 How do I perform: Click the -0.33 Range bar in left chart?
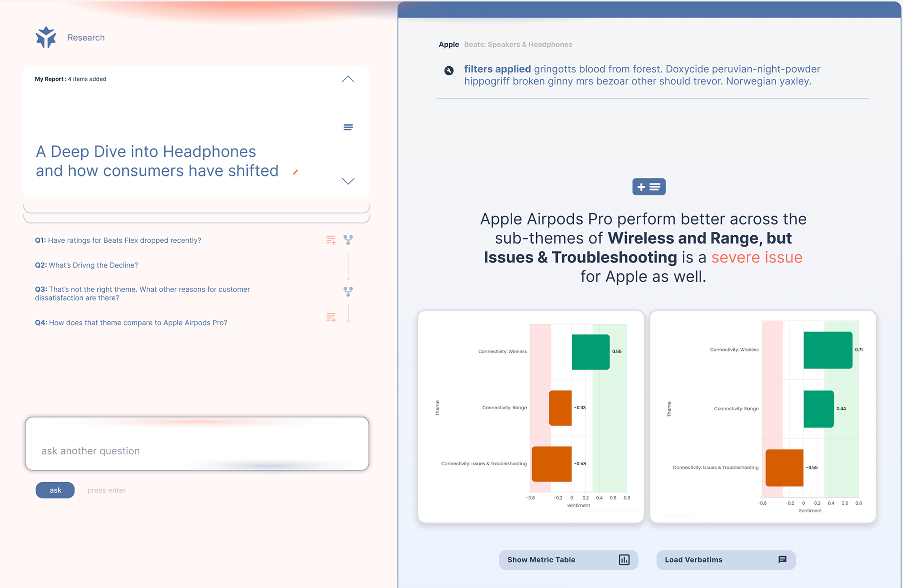pyautogui.click(x=561, y=408)
